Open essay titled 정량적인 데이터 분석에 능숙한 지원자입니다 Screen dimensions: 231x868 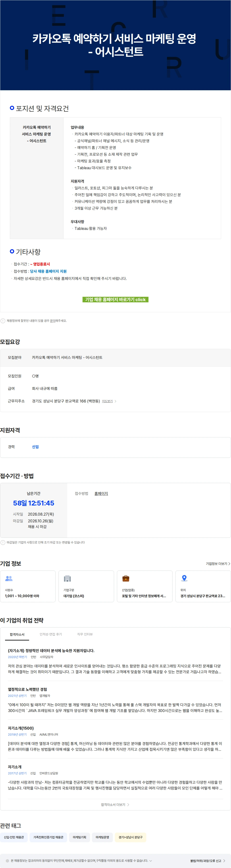tap(51, 651)
